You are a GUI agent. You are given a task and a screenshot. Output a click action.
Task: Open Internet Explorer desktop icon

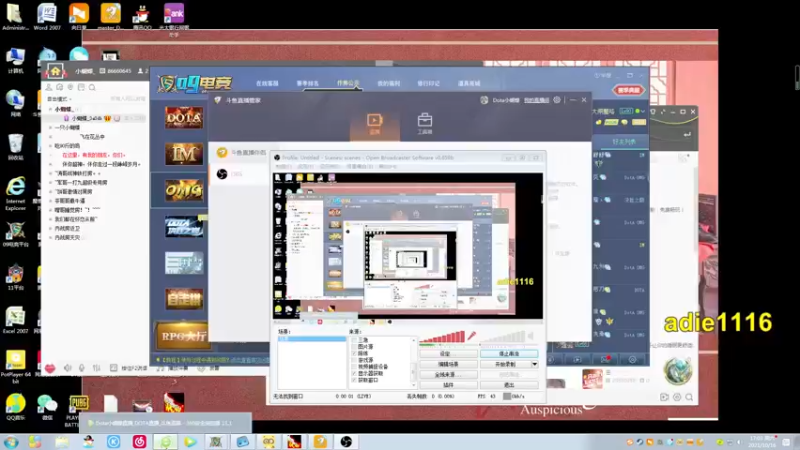click(x=15, y=194)
